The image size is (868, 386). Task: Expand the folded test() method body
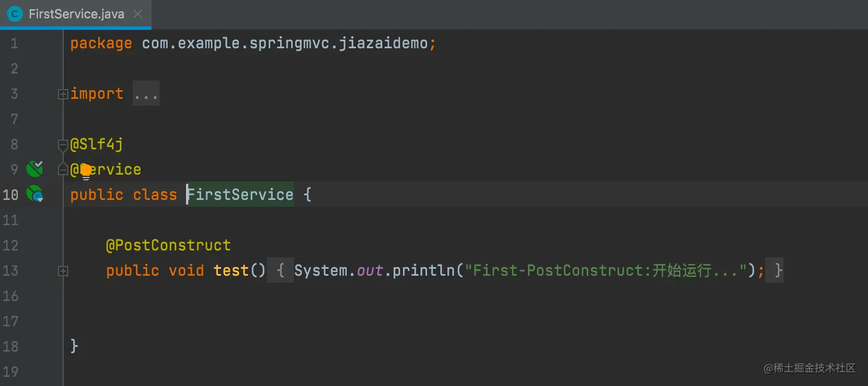coord(63,271)
